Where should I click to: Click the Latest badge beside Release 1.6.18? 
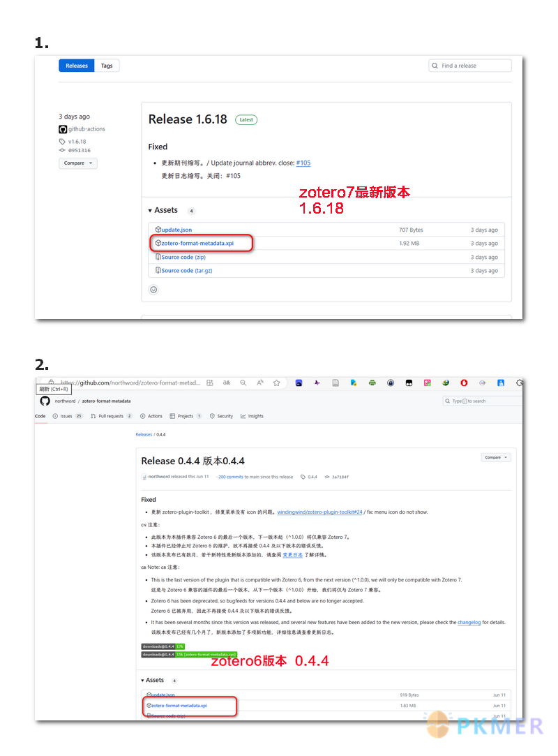[246, 119]
